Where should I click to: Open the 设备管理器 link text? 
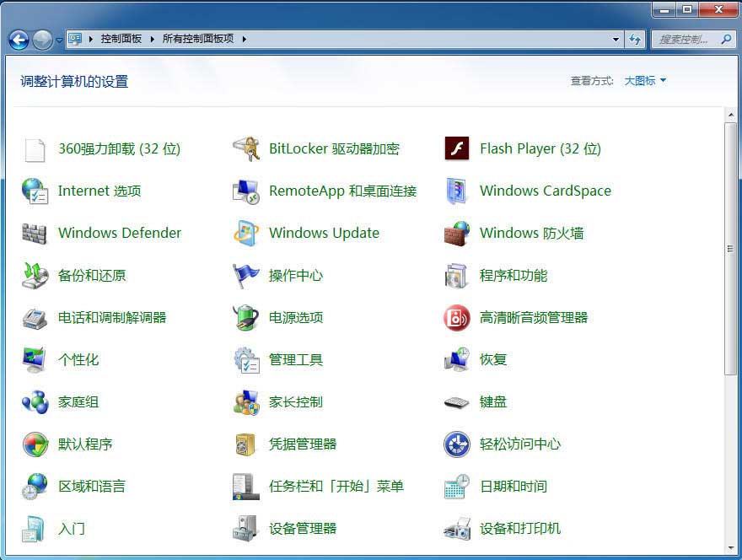coord(303,529)
